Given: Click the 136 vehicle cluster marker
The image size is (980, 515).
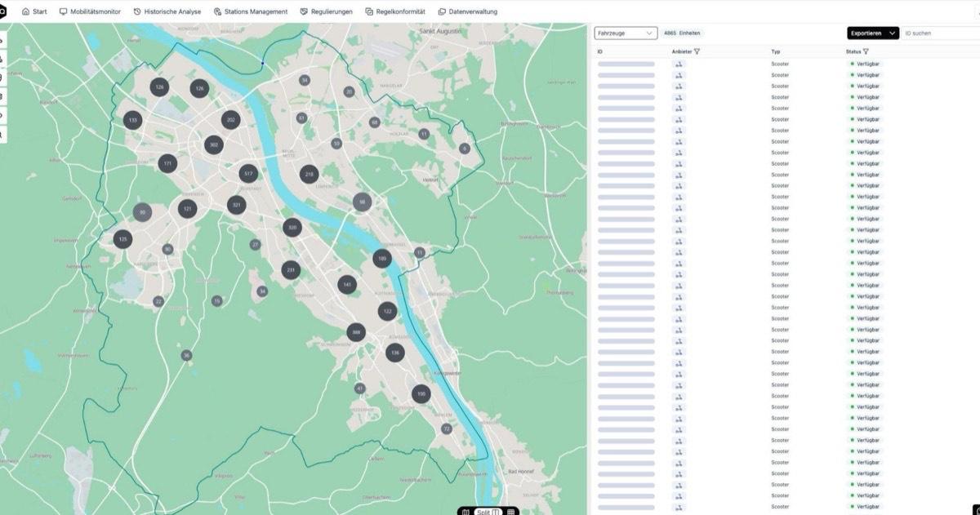Looking at the screenshot, I should pyautogui.click(x=395, y=353).
